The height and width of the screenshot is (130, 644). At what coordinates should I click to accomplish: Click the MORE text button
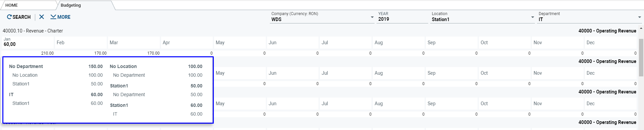64,17
